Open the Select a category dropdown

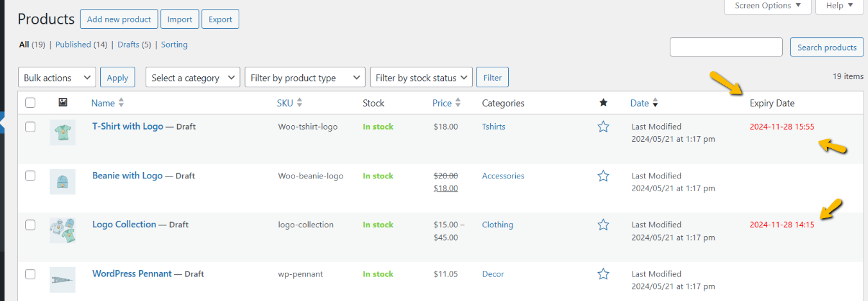coord(193,78)
